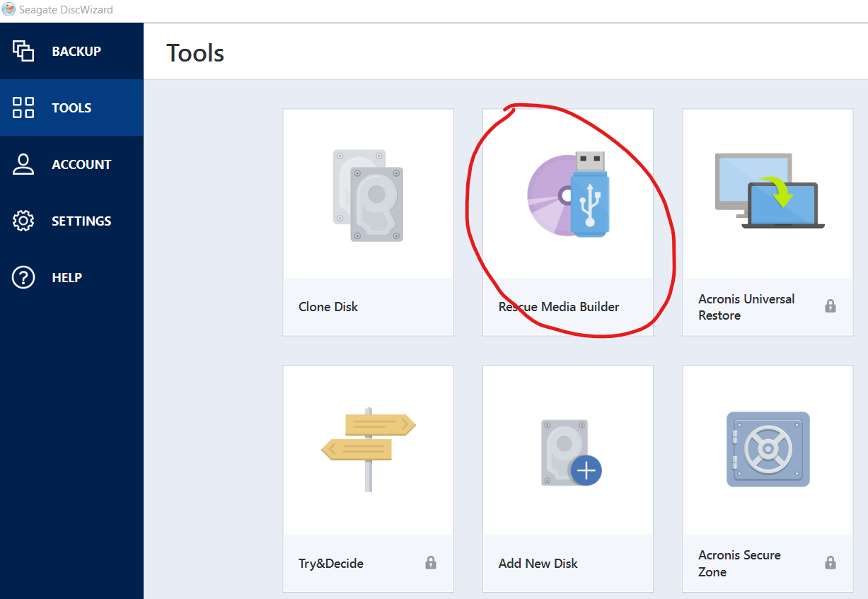
Task: Click the lock icon beside Acronis Secure Zone
Action: point(831,563)
